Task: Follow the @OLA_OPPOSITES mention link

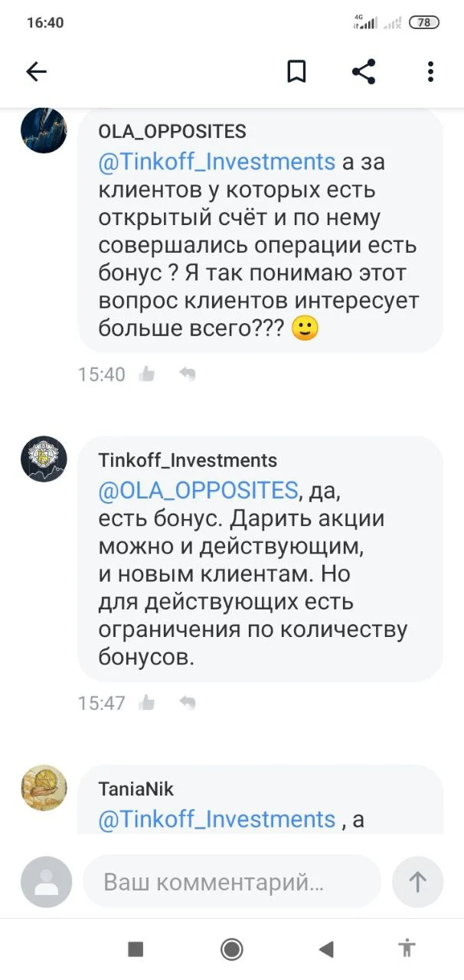Action: 198,490
